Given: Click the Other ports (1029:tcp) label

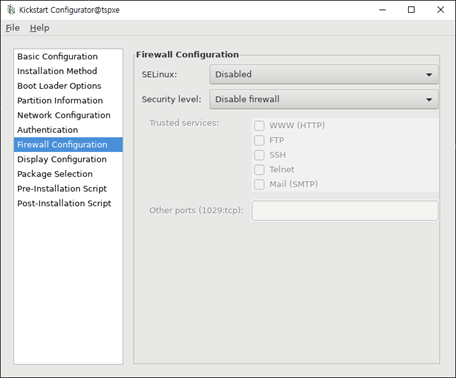Looking at the screenshot, I should click(196, 210).
